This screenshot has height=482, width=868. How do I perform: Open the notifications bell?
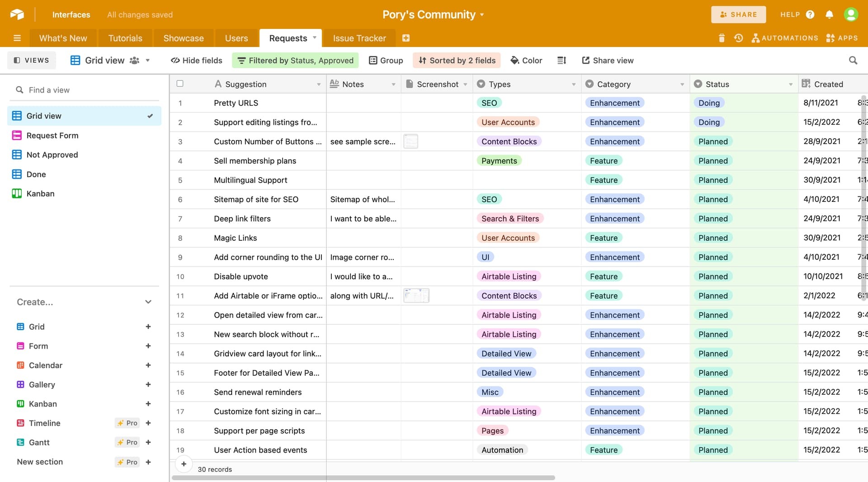pos(829,14)
